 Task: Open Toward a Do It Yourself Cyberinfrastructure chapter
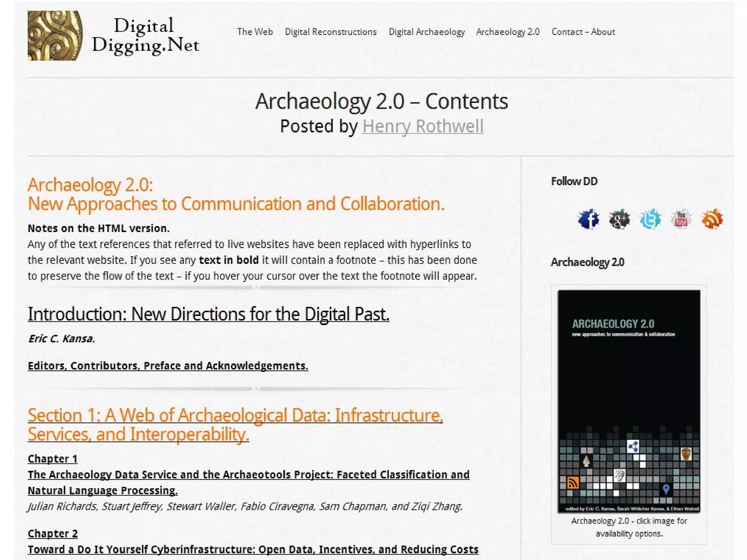(x=253, y=549)
